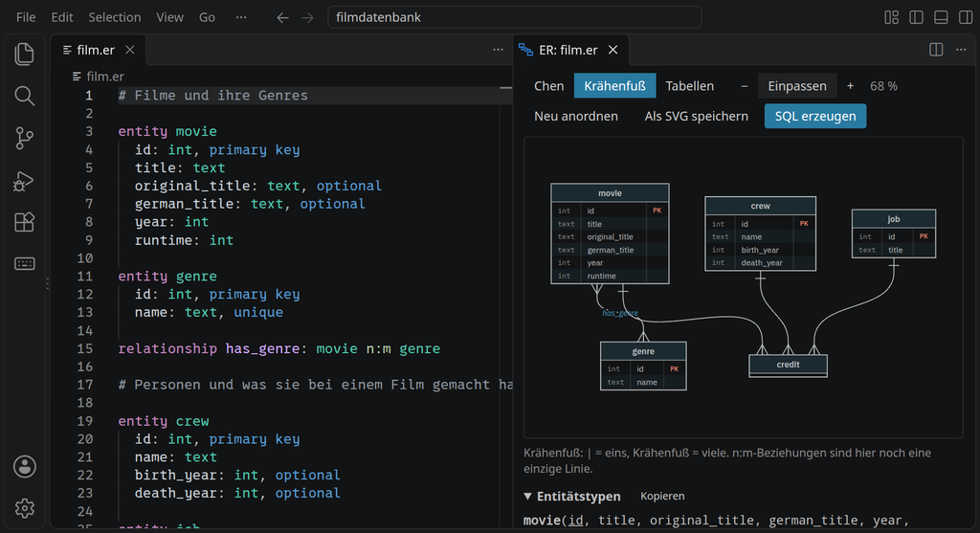Open the File menu

26,17
